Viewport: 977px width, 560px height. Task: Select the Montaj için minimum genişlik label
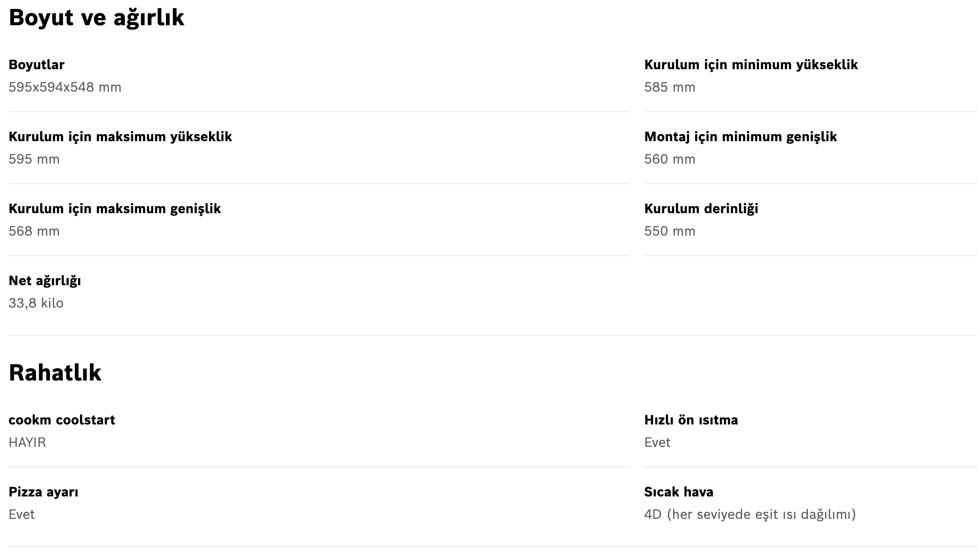coord(740,137)
